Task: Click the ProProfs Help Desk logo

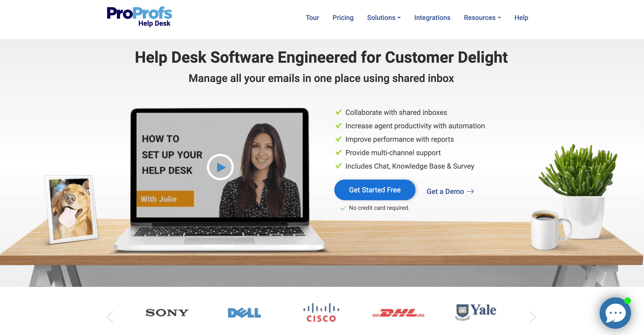Action: pyautogui.click(x=139, y=17)
